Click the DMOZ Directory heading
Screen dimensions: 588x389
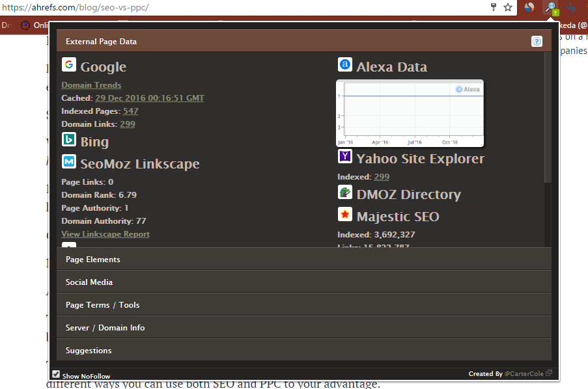tap(409, 194)
